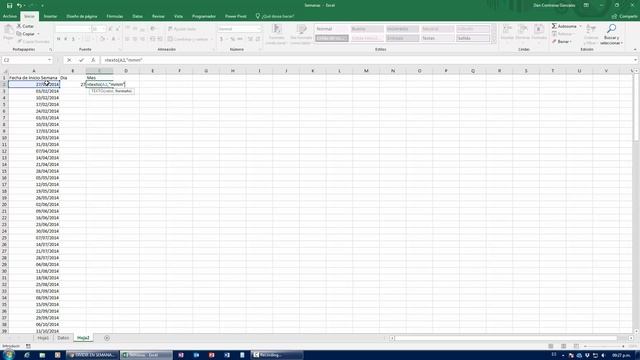Click the macro record status bar icon
640x360 pixels.
[28, 346]
